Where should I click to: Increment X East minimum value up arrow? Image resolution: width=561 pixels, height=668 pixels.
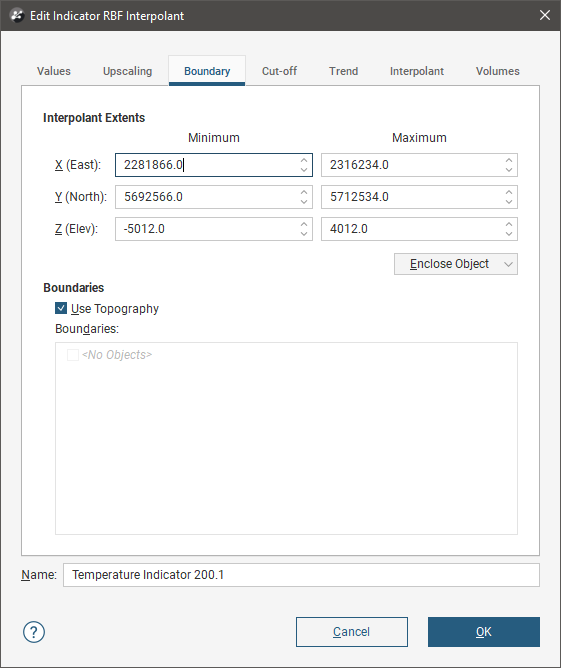tap(304, 161)
